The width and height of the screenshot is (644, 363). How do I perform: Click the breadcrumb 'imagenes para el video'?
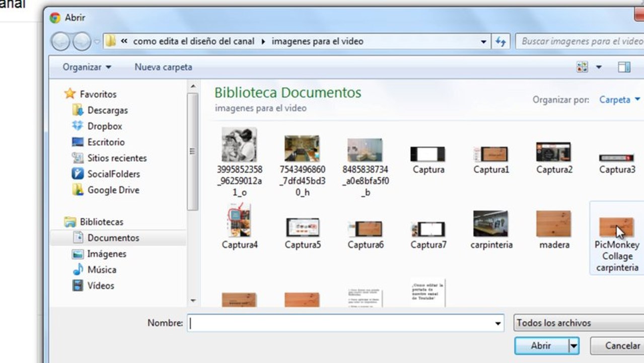(317, 41)
